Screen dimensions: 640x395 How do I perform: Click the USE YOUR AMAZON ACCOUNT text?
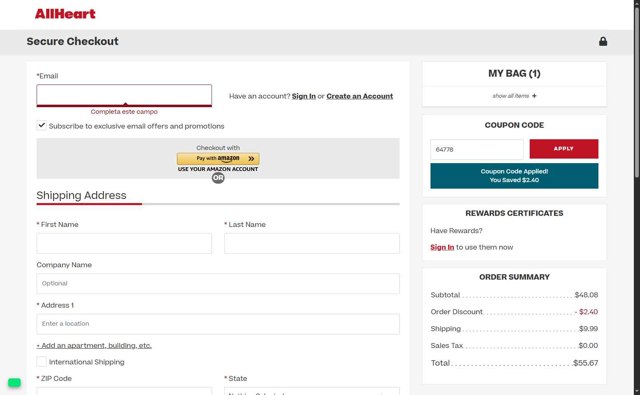point(218,169)
